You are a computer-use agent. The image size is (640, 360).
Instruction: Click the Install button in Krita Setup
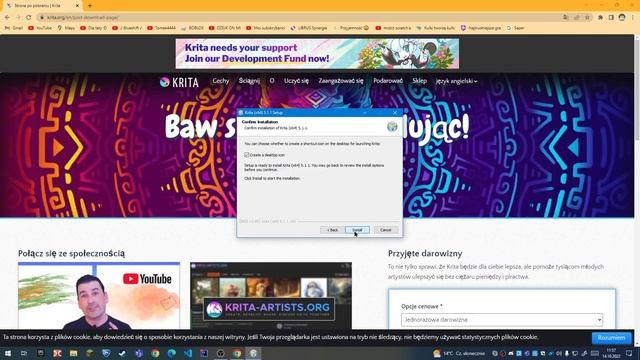[x=357, y=230]
